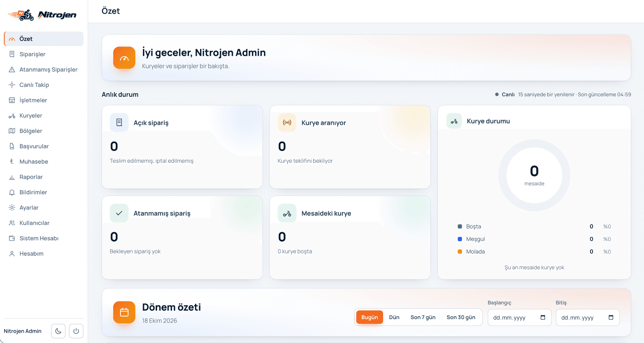Switch to Son 7 gün period

pos(423,317)
